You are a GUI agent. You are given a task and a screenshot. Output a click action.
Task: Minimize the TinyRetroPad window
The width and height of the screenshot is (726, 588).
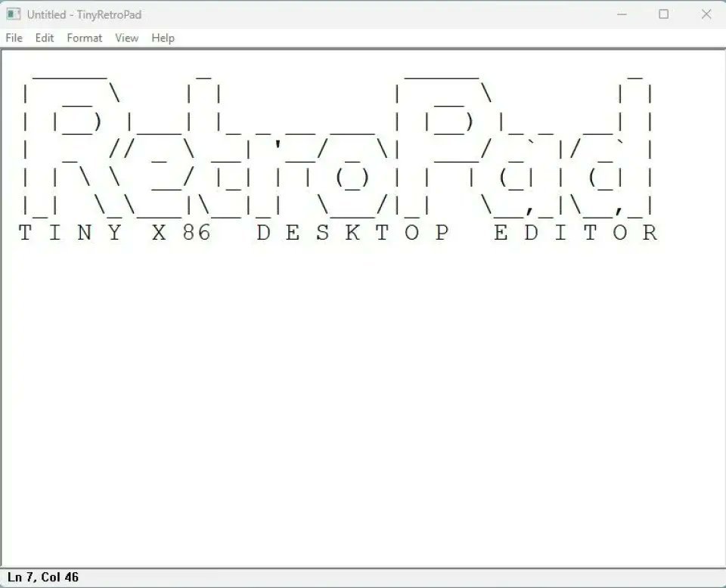622,14
